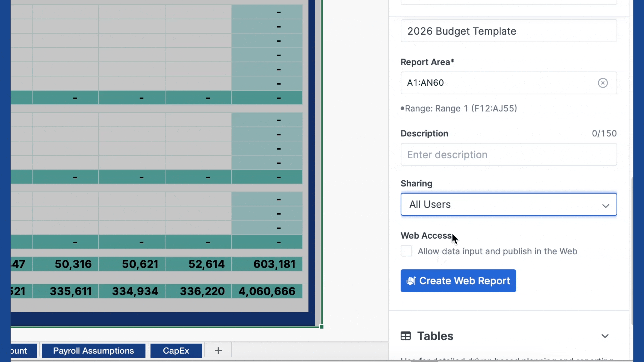Screen dimensions: 644x362
Task: Click the Create Web Report upload icon
Action: [411, 281]
